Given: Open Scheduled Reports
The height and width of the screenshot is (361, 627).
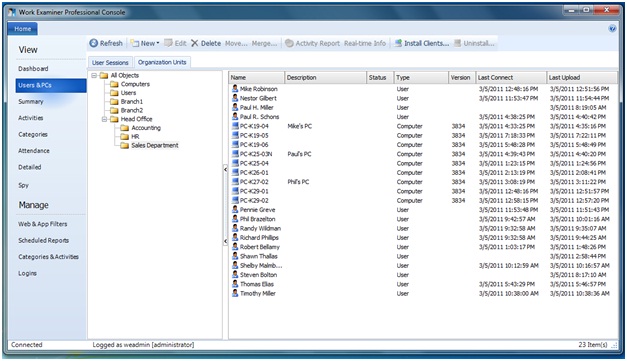Looking at the screenshot, I should coord(44,240).
